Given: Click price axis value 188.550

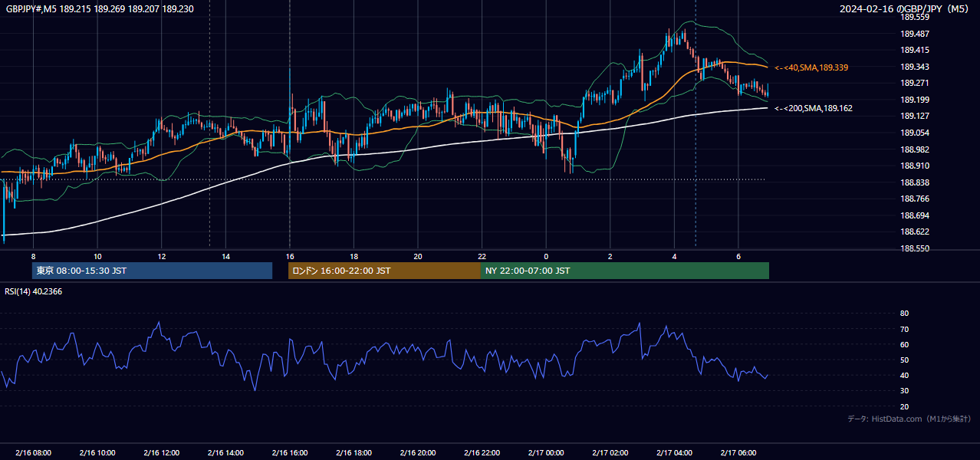Looking at the screenshot, I should pos(915,248).
